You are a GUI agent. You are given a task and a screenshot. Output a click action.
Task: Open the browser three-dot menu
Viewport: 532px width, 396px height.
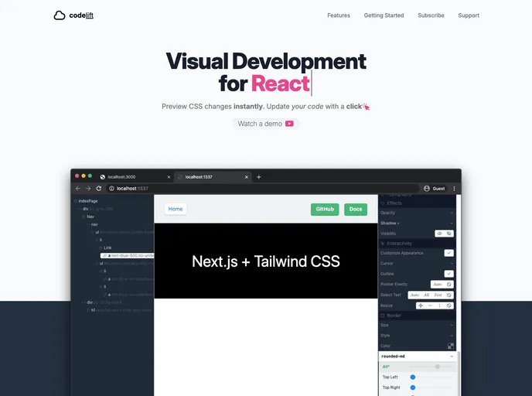[x=454, y=188]
